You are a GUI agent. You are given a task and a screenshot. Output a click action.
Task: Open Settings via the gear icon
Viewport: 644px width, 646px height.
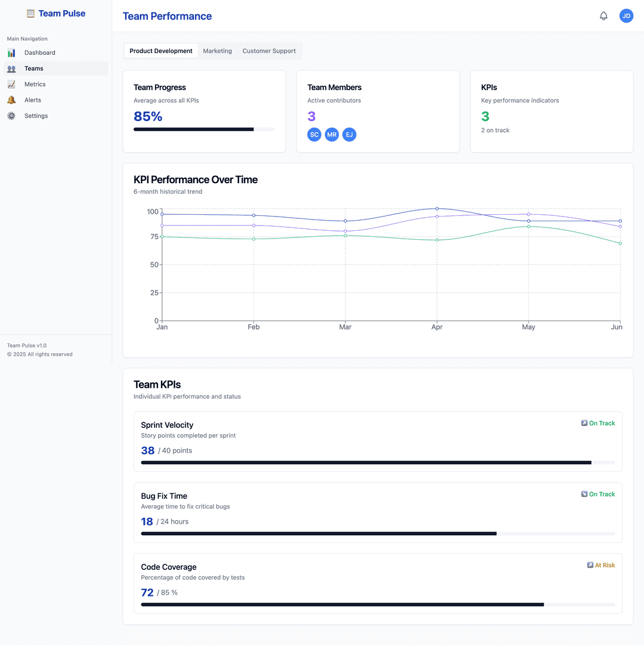(x=10, y=115)
